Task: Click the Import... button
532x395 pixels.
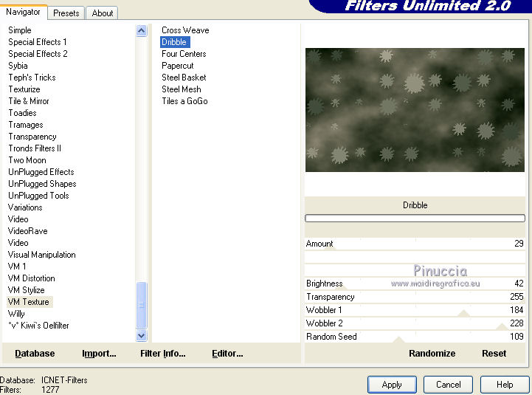Action: [99, 354]
